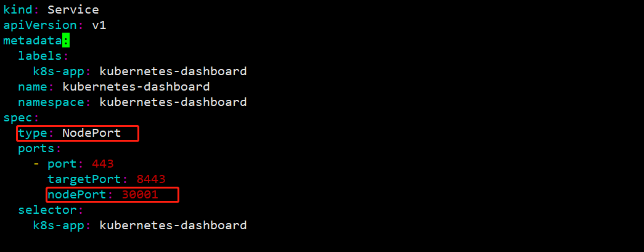
Task: Click the "Service" value after kind
Action: pyautogui.click(x=73, y=10)
